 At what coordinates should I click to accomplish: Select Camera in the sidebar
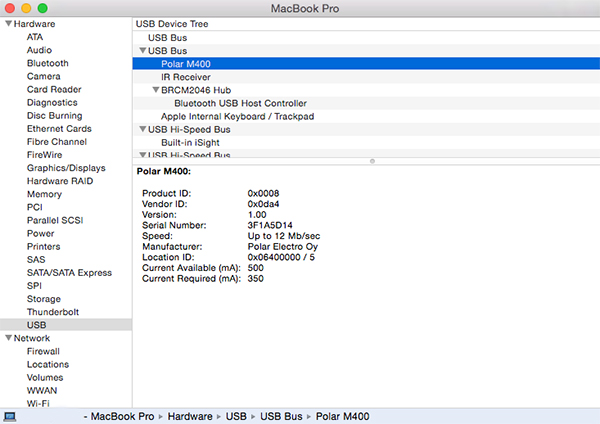[44, 76]
